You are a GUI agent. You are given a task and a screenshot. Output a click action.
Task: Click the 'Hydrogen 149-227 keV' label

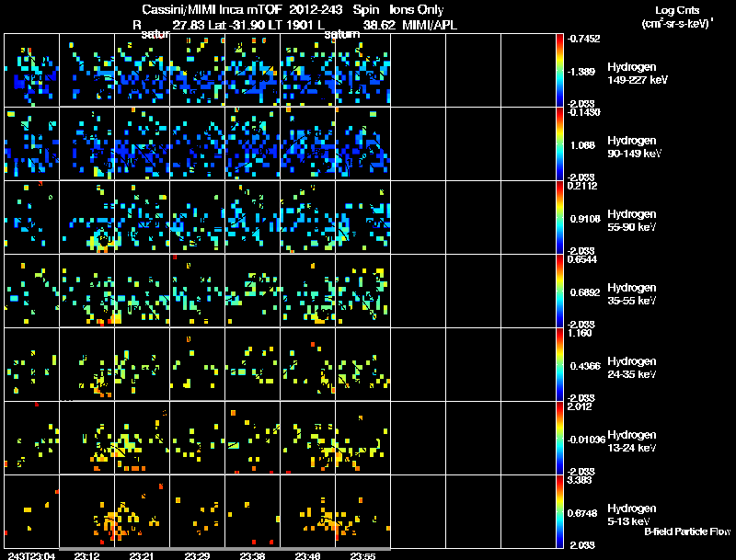(637, 74)
